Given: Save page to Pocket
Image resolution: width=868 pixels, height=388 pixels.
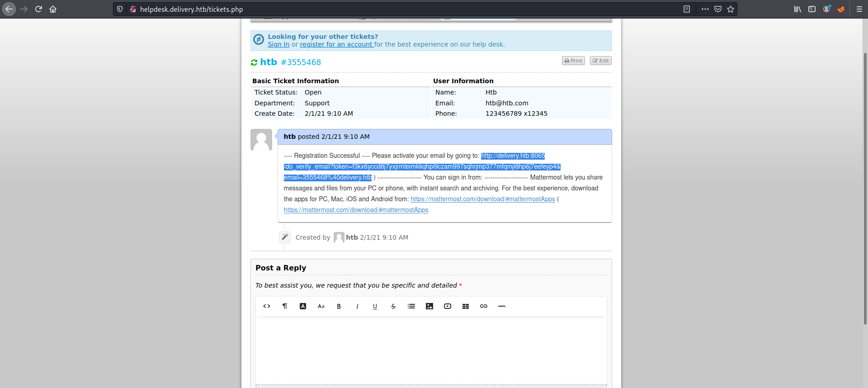Looking at the screenshot, I should (x=718, y=9).
